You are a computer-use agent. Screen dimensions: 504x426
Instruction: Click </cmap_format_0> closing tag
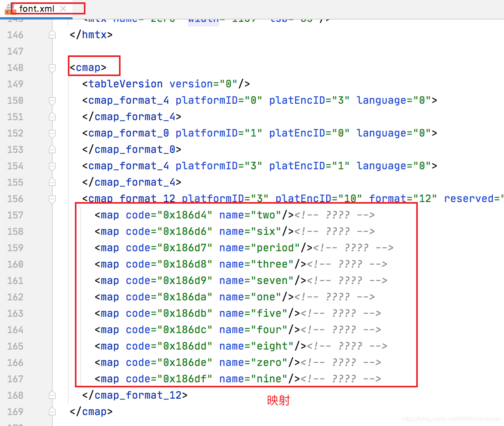click(132, 149)
